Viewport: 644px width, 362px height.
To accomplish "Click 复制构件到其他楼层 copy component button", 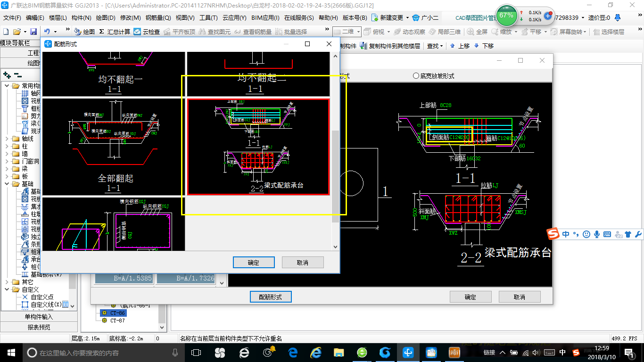I will click(390, 46).
